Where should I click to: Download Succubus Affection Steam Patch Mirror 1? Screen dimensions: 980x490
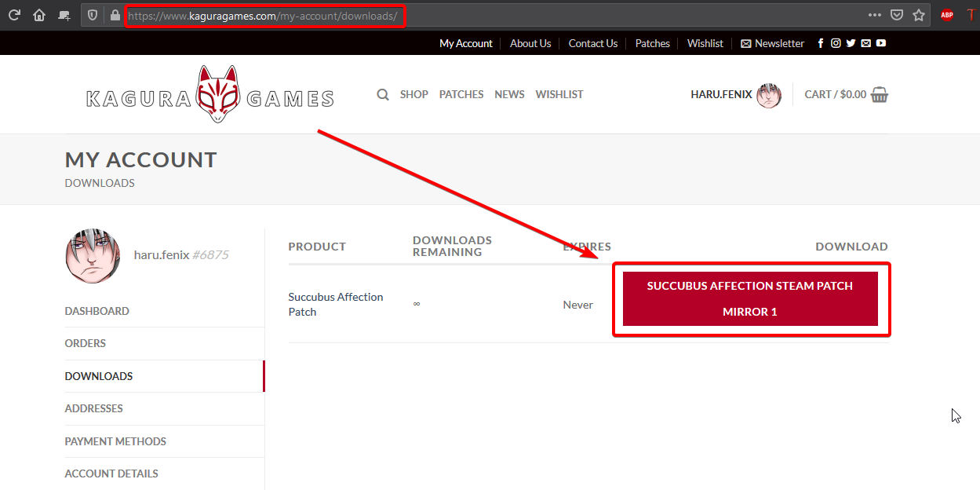(750, 298)
